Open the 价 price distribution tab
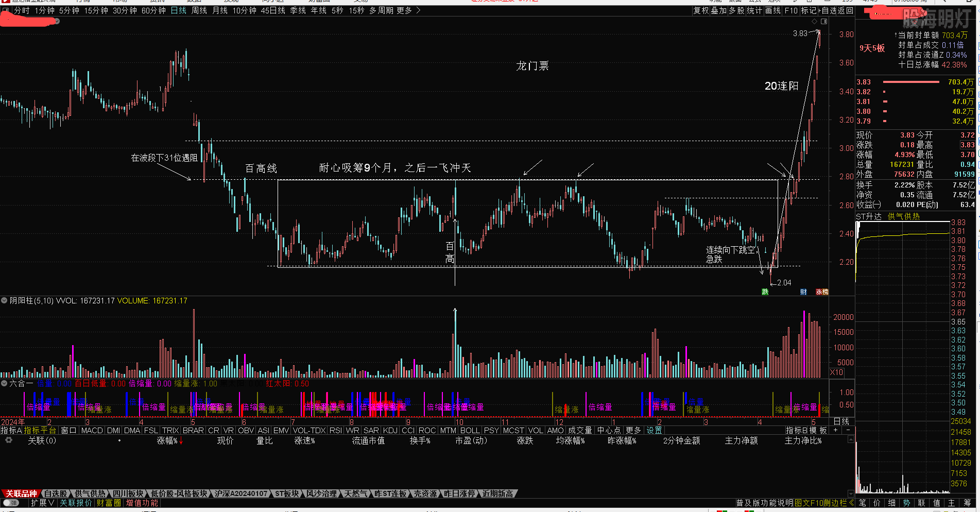This screenshot has height=512, width=980. [877, 503]
